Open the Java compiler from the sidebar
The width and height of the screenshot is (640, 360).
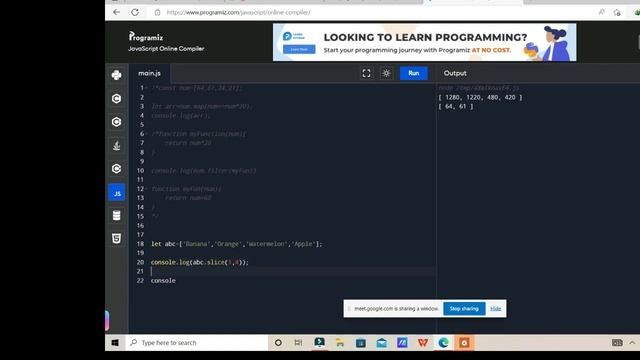[x=116, y=145]
